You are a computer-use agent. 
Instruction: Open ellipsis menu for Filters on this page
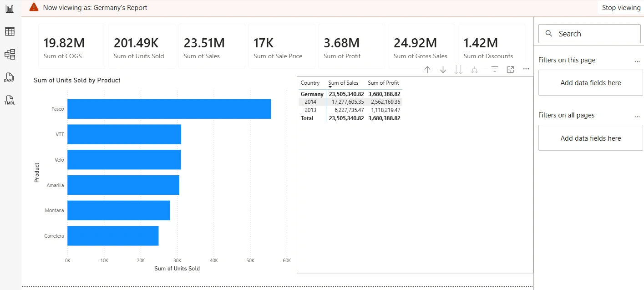pos(637,61)
